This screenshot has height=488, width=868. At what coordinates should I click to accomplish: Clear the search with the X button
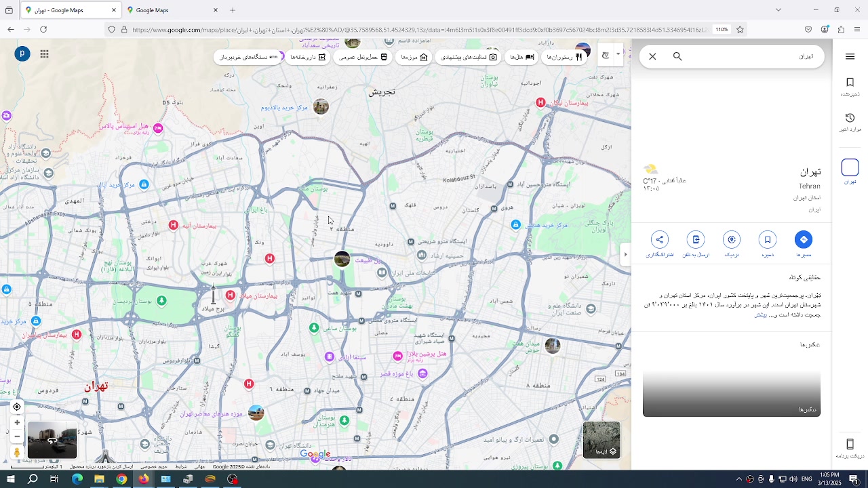coord(652,56)
